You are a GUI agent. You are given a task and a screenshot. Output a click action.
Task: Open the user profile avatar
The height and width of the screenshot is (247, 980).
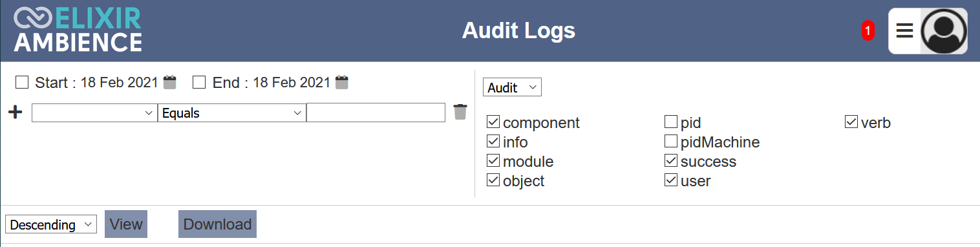pos(944,31)
